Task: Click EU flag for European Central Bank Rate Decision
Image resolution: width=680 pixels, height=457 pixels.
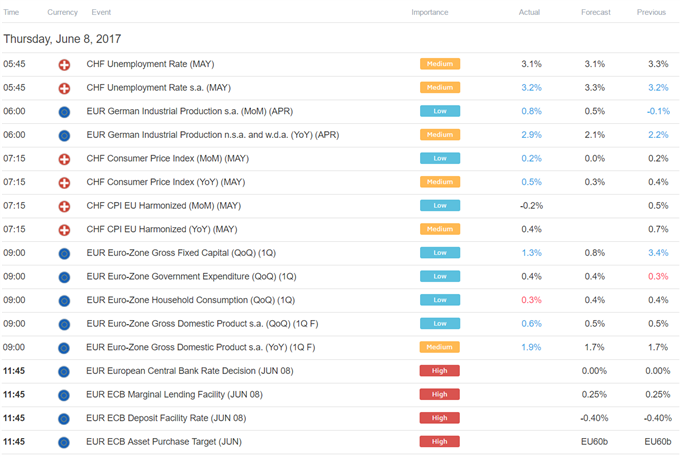Action: click(65, 371)
